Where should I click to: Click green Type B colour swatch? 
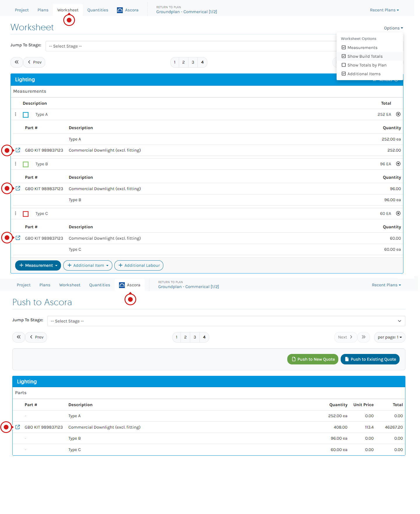26,164
